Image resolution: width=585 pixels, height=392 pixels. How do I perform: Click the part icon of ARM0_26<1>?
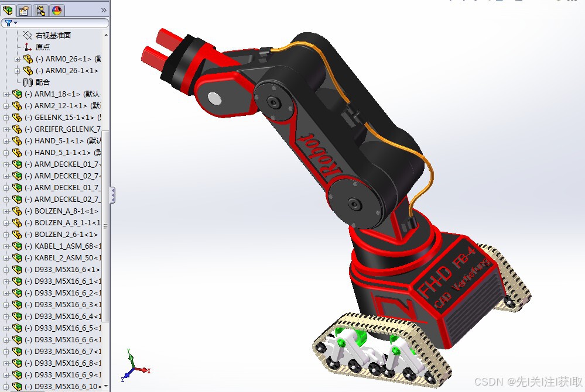[x=28, y=59]
